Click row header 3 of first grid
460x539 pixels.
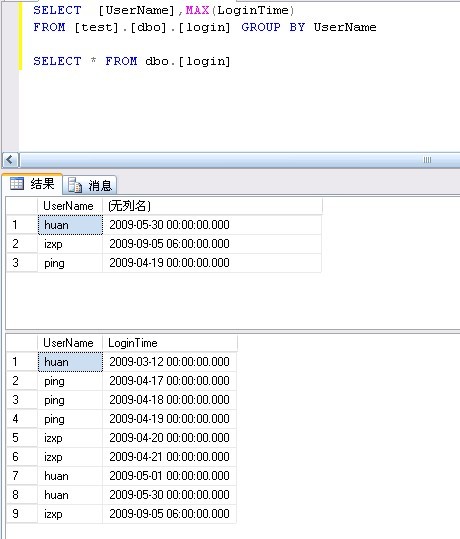[22, 263]
